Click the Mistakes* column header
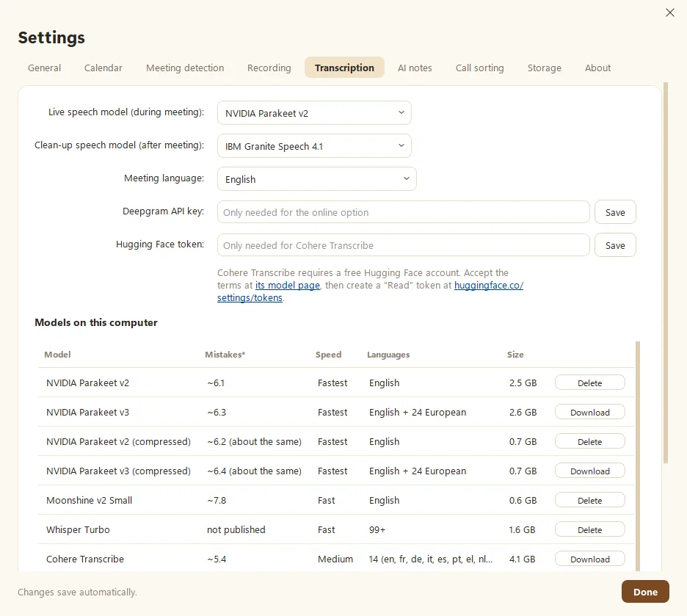 [x=225, y=355]
